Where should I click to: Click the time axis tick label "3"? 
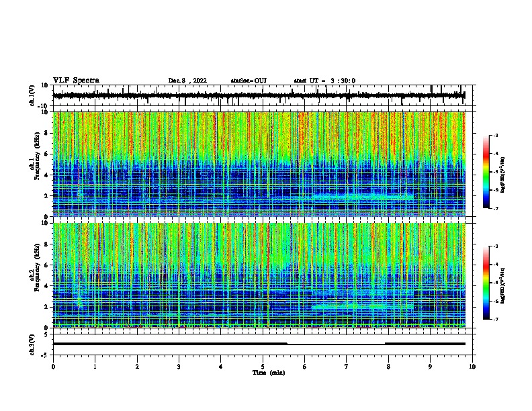click(179, 367)
